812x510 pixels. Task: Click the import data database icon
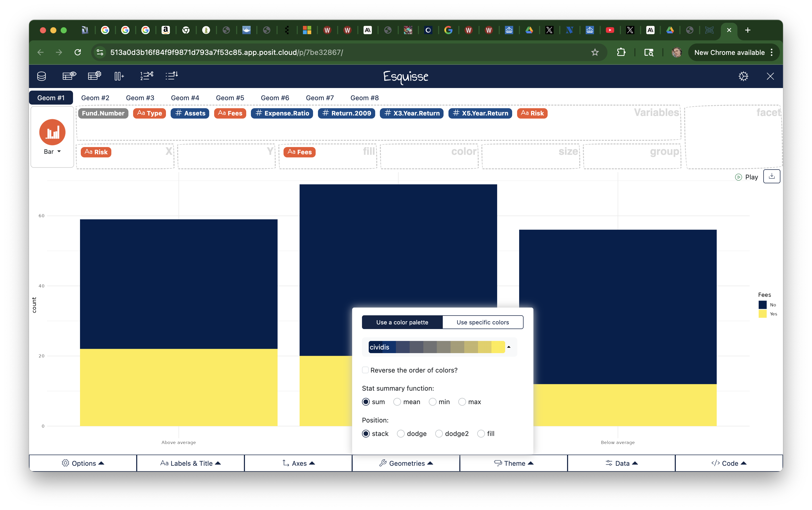coord(41,76)
